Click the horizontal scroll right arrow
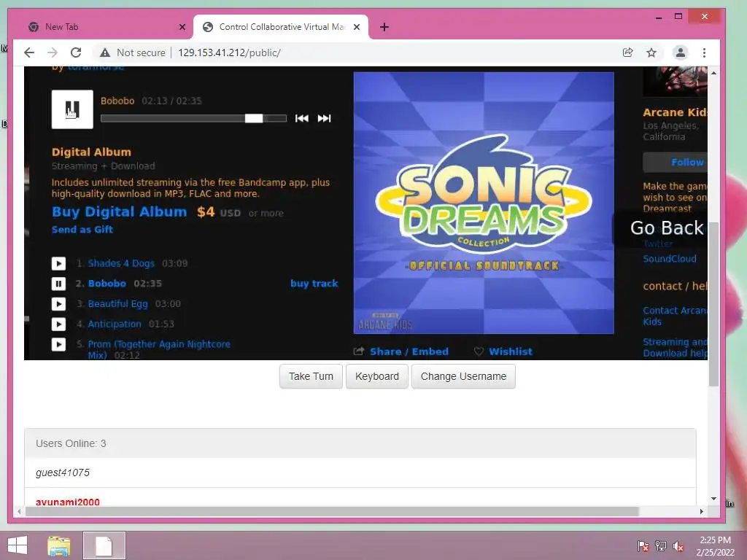 tap(701, 511)
